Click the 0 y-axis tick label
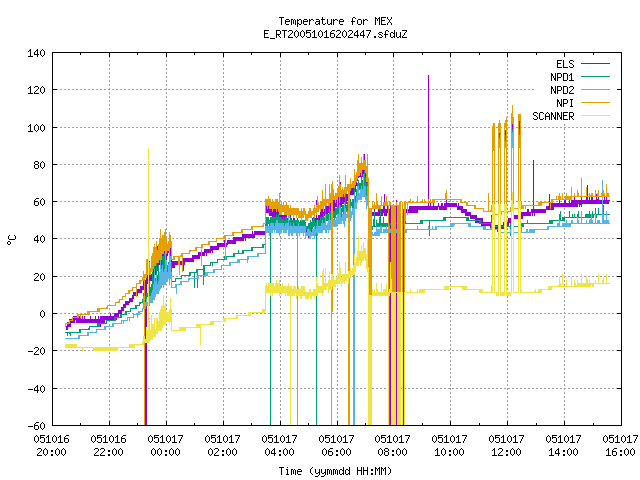Image resolution: width=640 pixels, height=480 pixels. pos(42,314)
